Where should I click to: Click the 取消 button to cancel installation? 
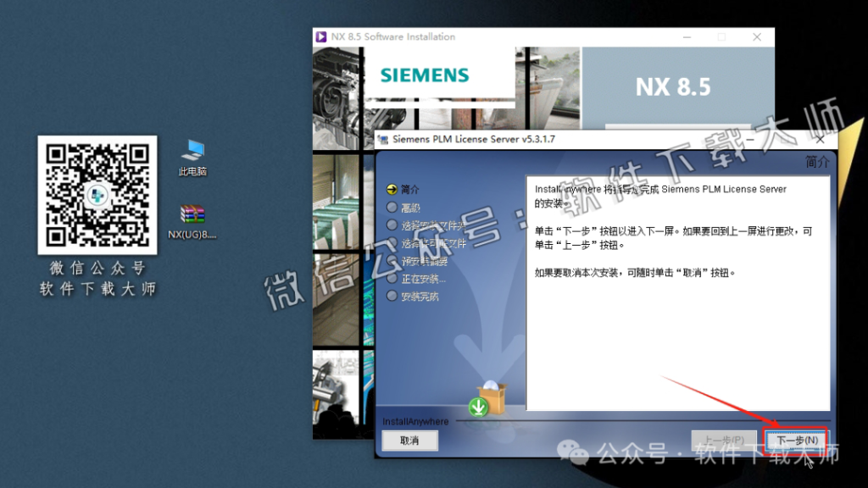click(x=410, y=440)
